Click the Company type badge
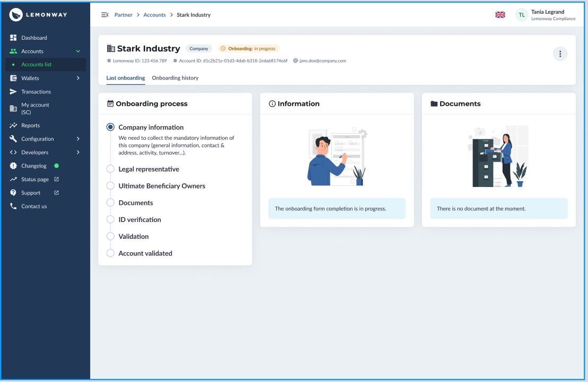 (199, 48)
